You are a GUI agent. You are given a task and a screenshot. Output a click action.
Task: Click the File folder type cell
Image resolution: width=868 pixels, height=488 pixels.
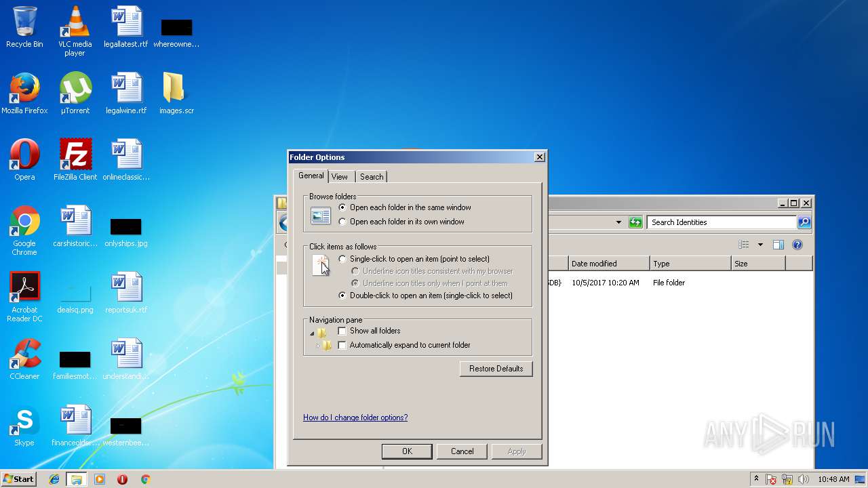pyautogui.click(x=669, y=283)
